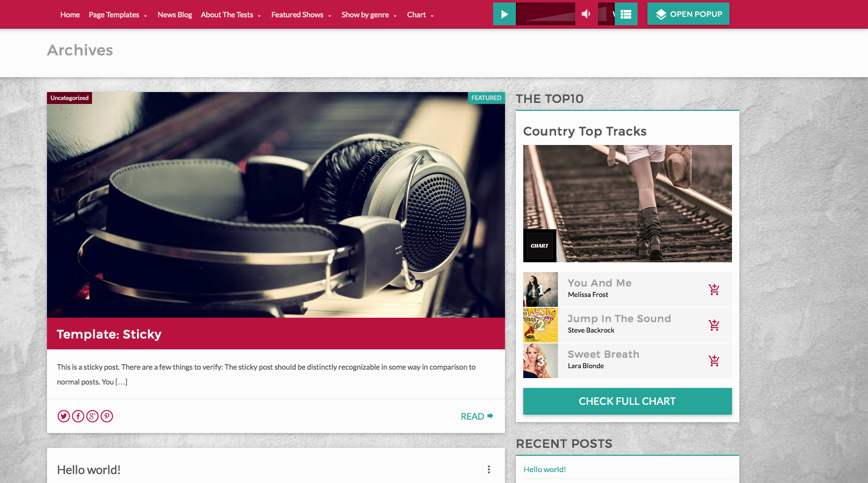Screen dimensions: 868x483
Task: Buy Sweet Breath via cart icon
Action: pyautogui.click(x=714, y=361)
